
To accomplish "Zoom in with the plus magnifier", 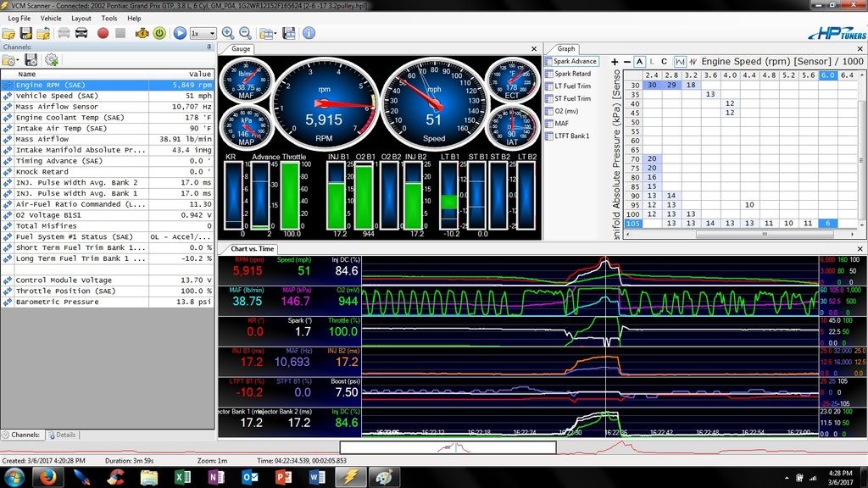I will pos(227,33).
